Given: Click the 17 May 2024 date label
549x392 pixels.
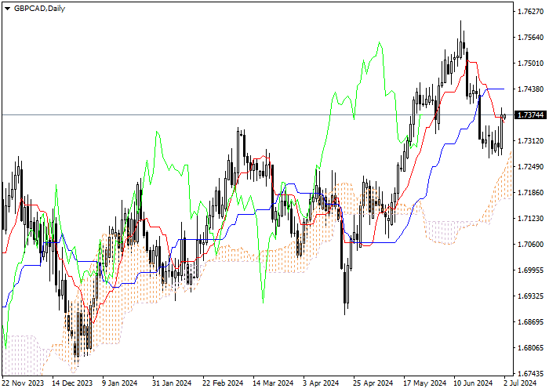Looking at the screenshot, I should pos(425,383).
